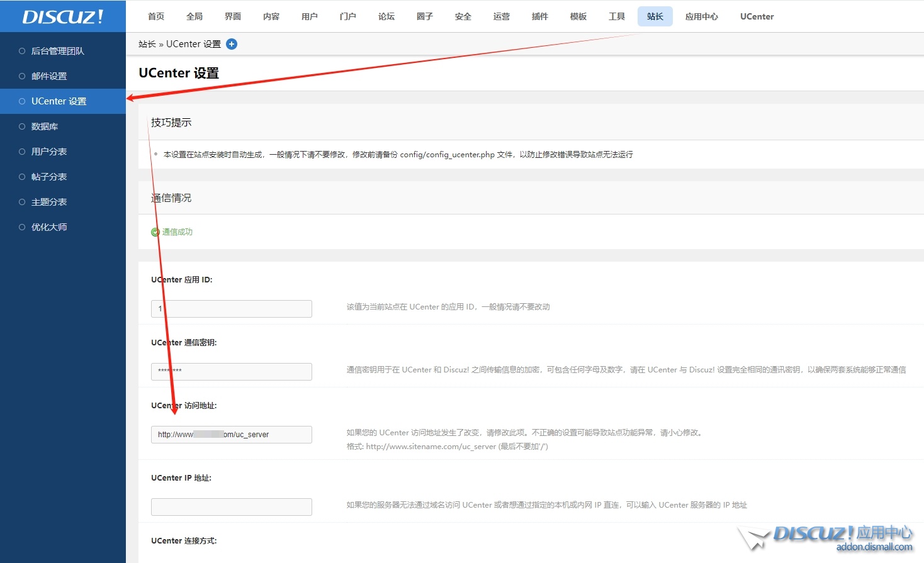Click the UCenter 连接方式 label
This screenshot has width=924, height=563.
(x=184, y=541)
